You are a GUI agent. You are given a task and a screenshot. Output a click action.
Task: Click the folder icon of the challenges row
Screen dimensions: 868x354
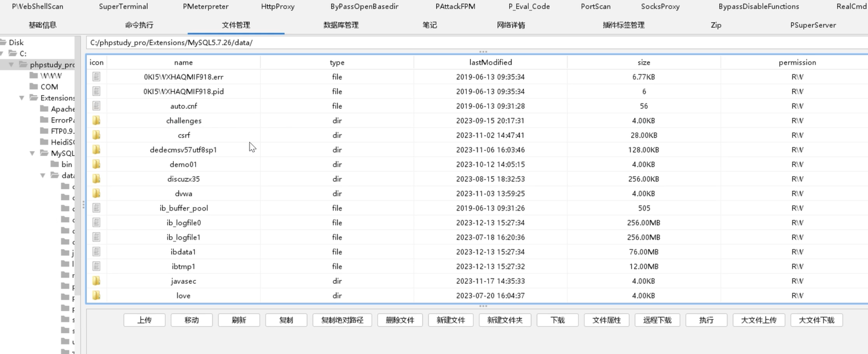pos(96,121)
